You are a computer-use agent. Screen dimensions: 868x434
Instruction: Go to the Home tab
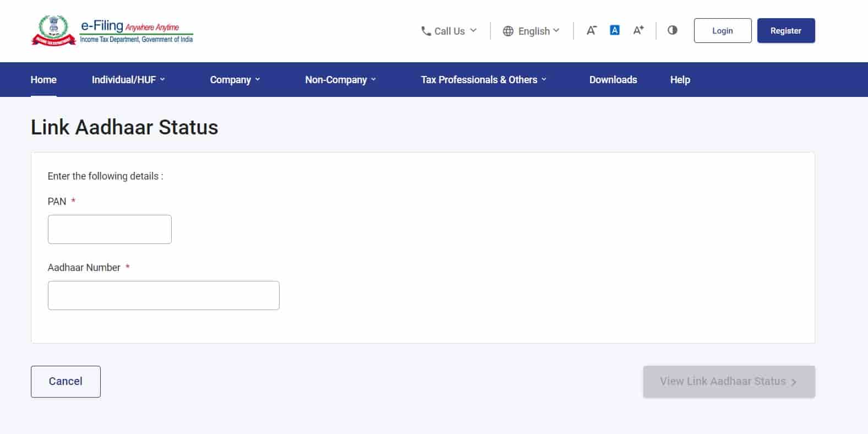[43, 80]
